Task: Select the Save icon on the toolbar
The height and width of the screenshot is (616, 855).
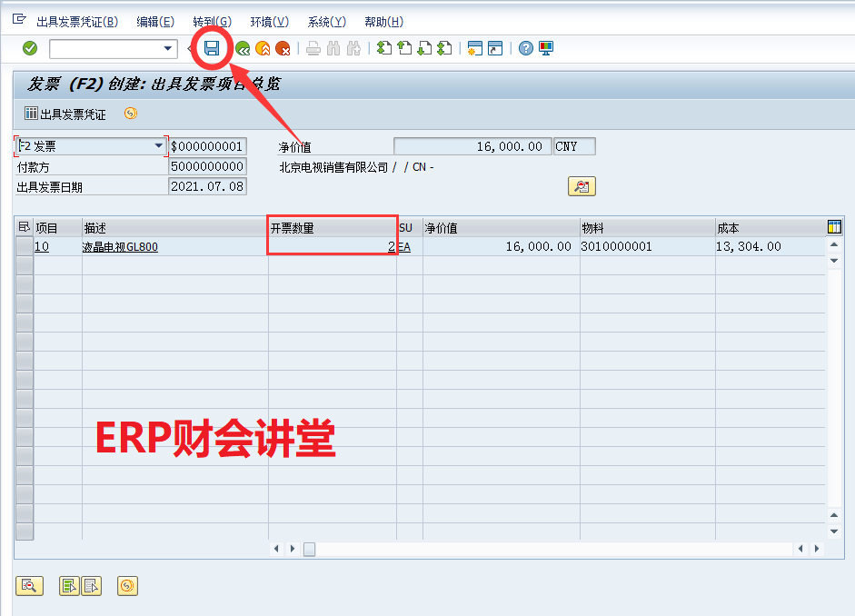Action: 211,47
